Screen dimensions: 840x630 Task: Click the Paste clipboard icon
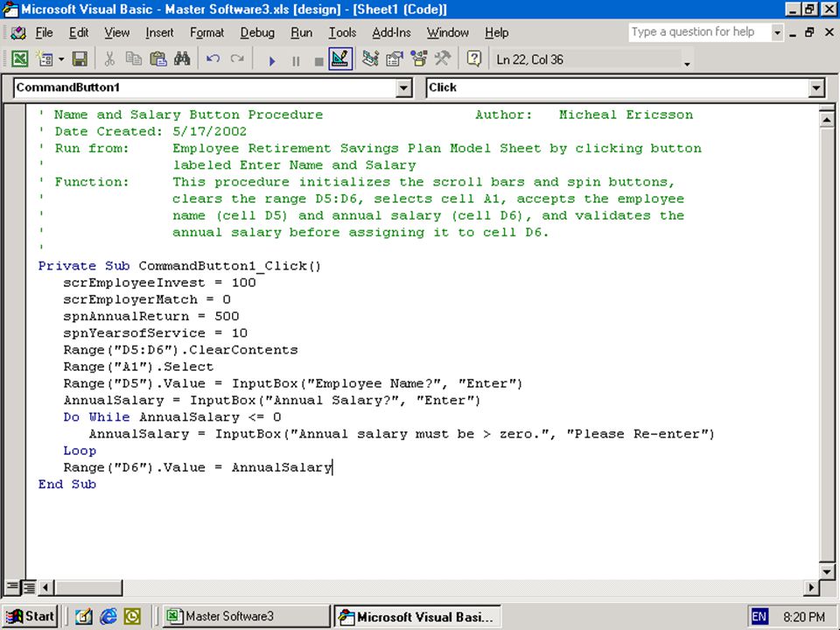157,59
